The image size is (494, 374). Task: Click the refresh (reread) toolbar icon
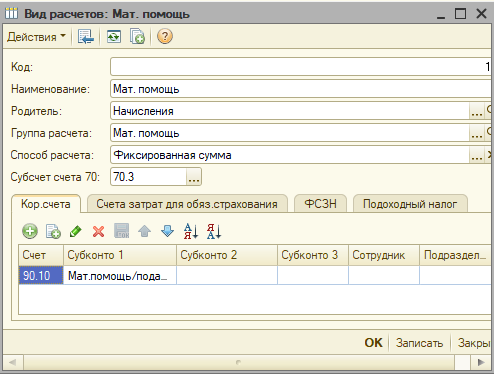[x=114, y=37]
